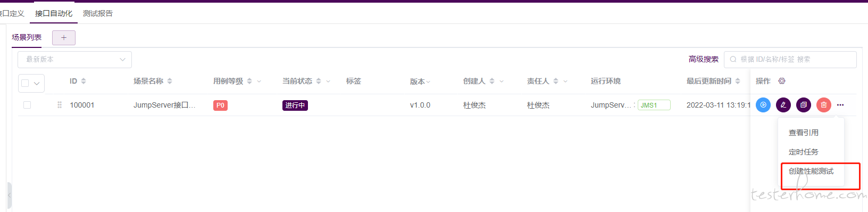The image size is (868, 212).
Task: Click the JumpServ... environment name cell
Action: click(611, 105)
